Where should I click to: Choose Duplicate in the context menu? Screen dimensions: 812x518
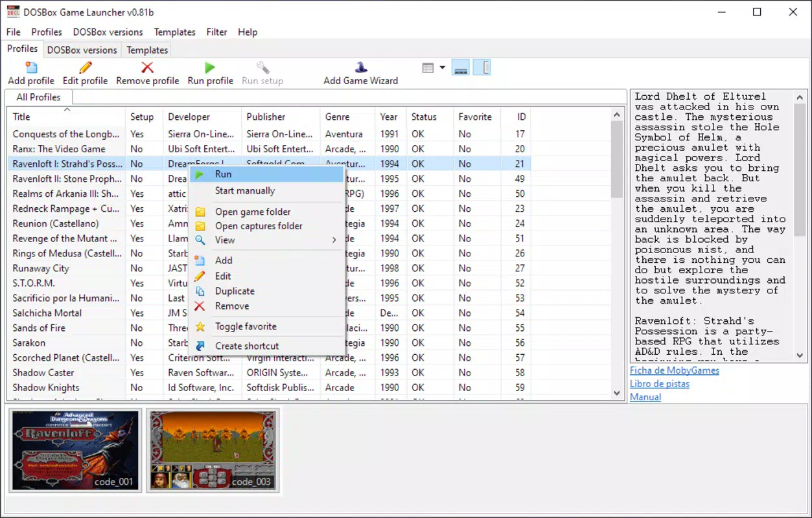(266, 291)
